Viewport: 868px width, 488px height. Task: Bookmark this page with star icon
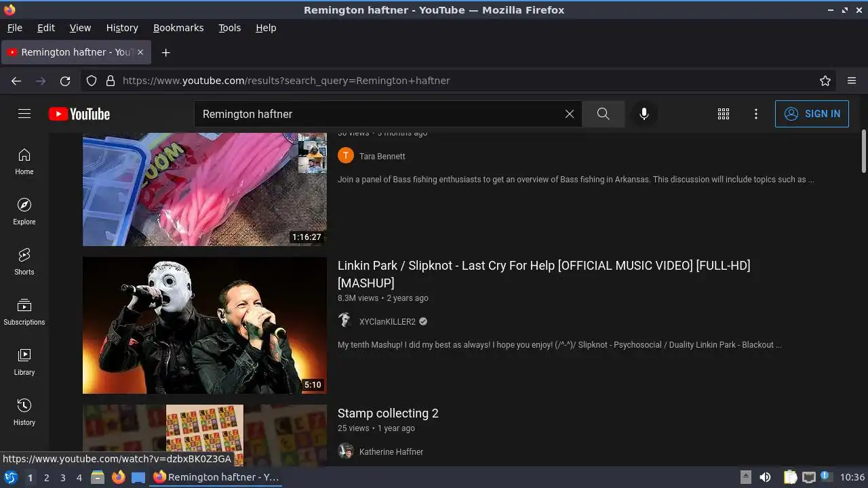tap(825, 81)
